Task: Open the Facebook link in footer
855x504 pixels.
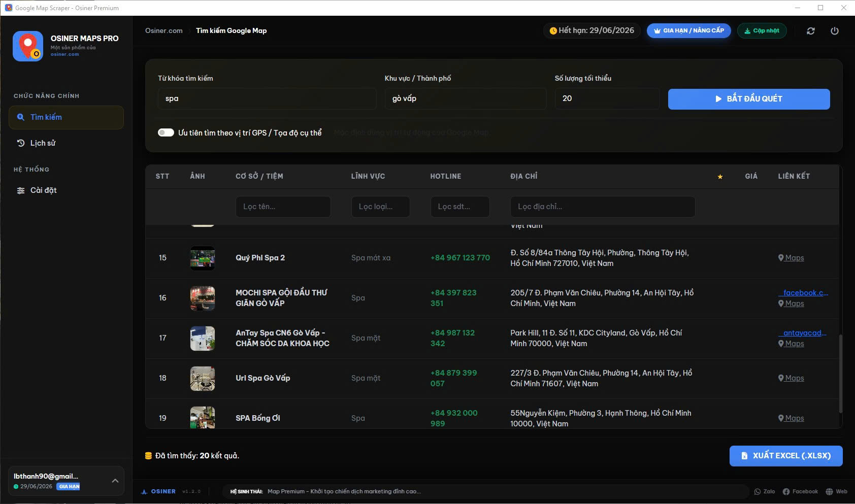Action: coord(800,491)
